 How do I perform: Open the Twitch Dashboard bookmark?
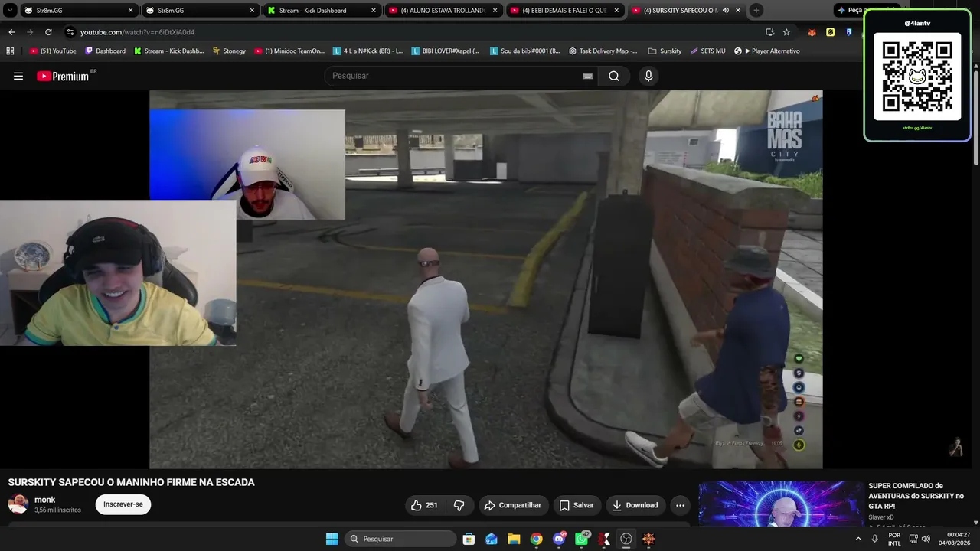pos(105,51)
